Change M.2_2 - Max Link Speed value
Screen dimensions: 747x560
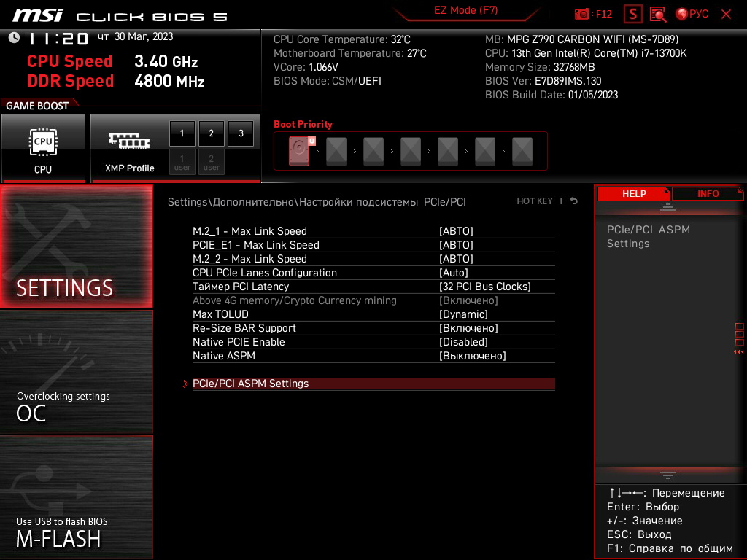click(x=373, y=259)
